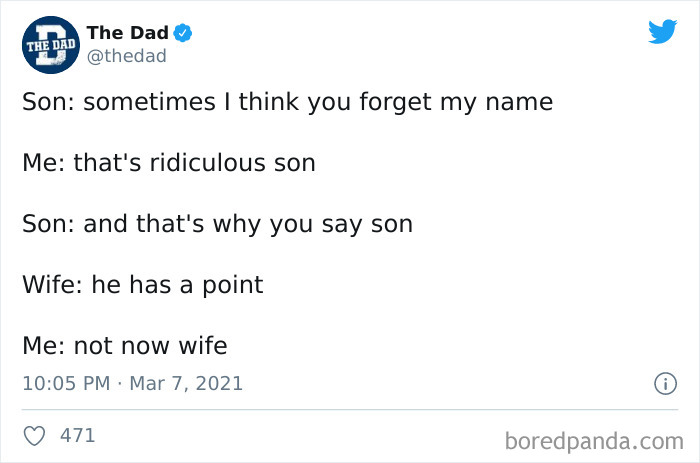Select the line "Wife: he has a point"

(x=143, y=284)
